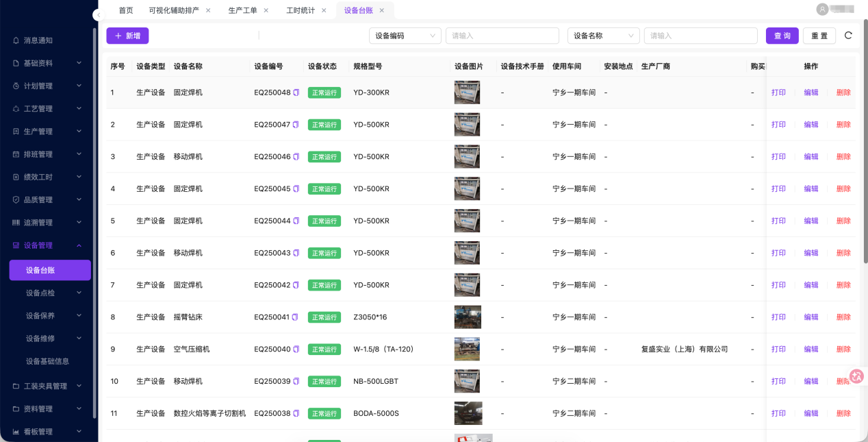Switch to the 生产工单 tab

pos(242,10)
